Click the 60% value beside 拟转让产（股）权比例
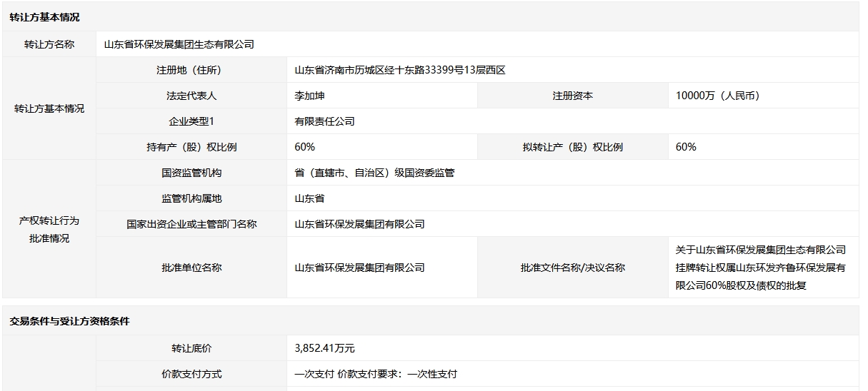This screenshot has height=391, width=868. (686, 147)
